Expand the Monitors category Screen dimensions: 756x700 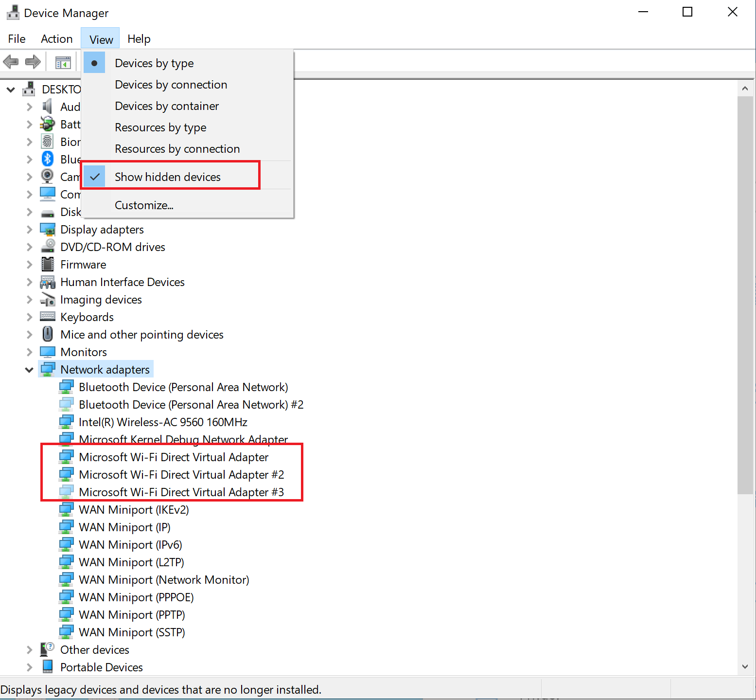(30, 352)
